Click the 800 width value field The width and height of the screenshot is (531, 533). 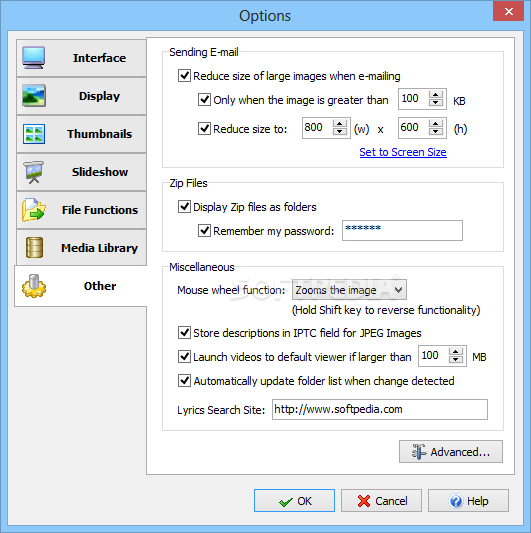tap(318, 128)
